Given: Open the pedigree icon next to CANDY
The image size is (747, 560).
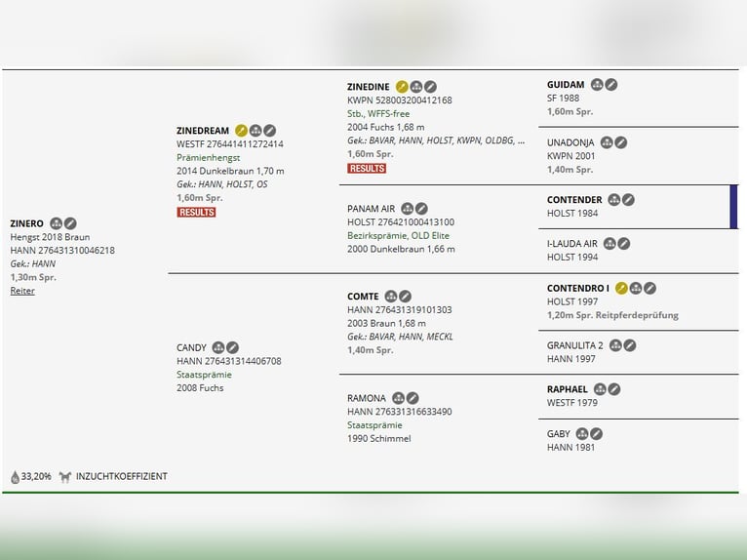Looking at the screenshot, I should [218, 347].
